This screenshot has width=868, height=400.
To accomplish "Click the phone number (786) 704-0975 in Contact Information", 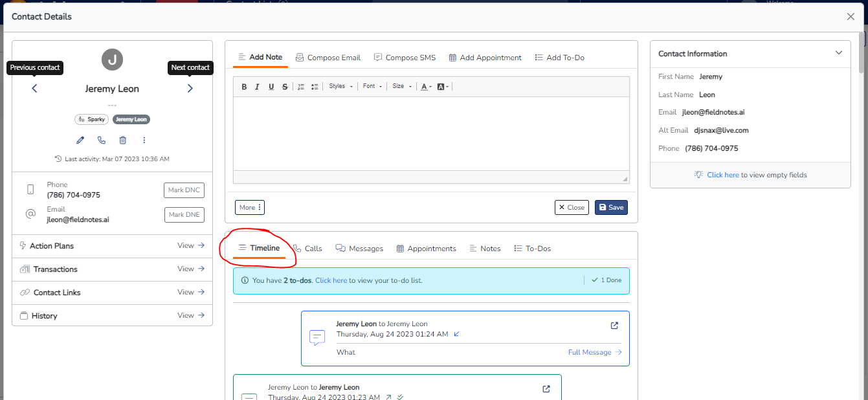I will coord(711,148).
